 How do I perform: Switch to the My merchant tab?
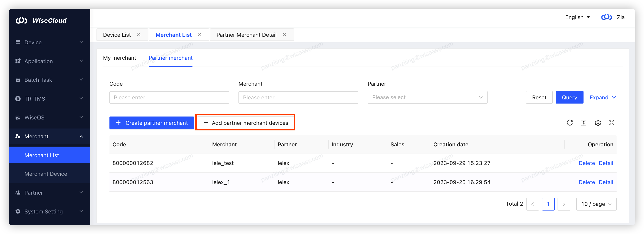pos(120,58)
